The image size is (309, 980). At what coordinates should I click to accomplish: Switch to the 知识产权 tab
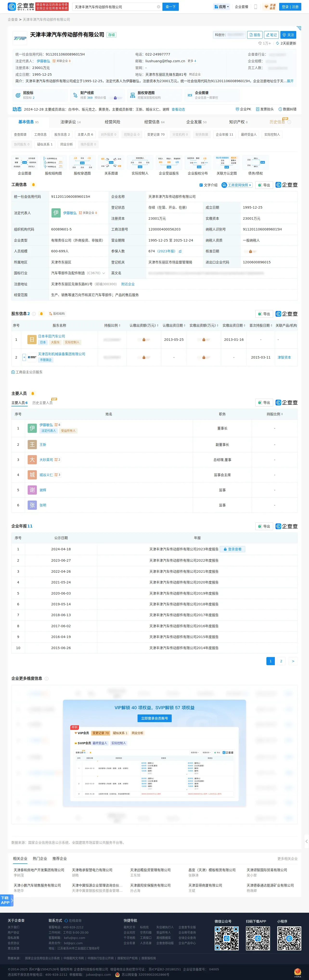pyautogui.click(x=238, y=122)
